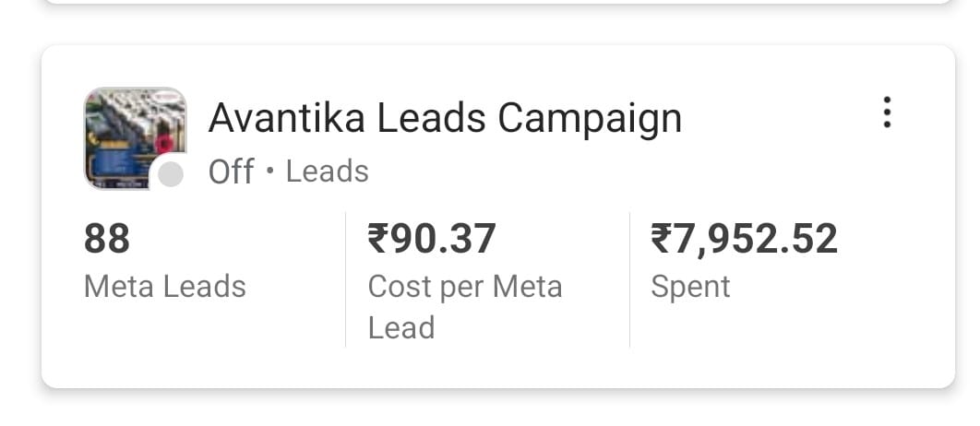Click the word "Lead" on the second line
The width and height of the screenshot is (980, 426).
pyautogui.click(x=400, y=327)
